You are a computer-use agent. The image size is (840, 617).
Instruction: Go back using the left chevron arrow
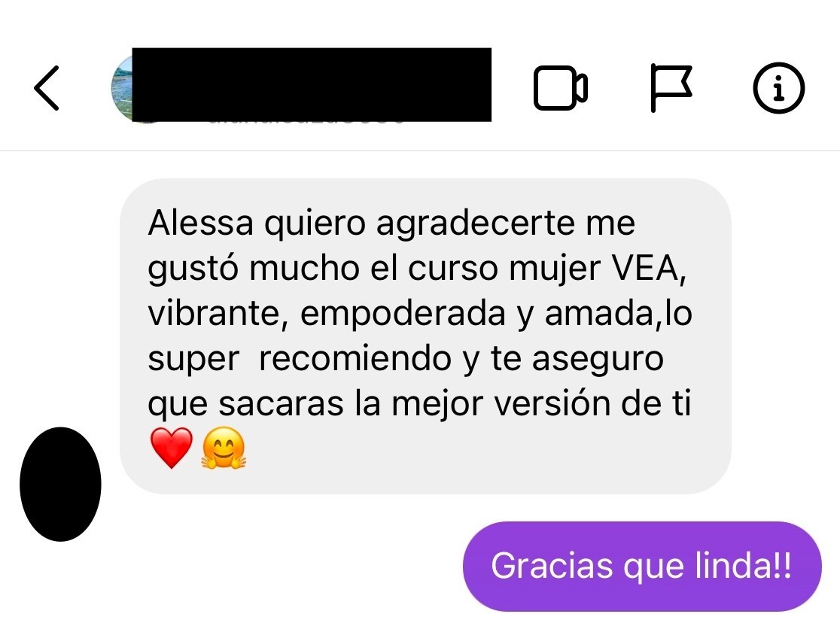click(x=46, y=88)
